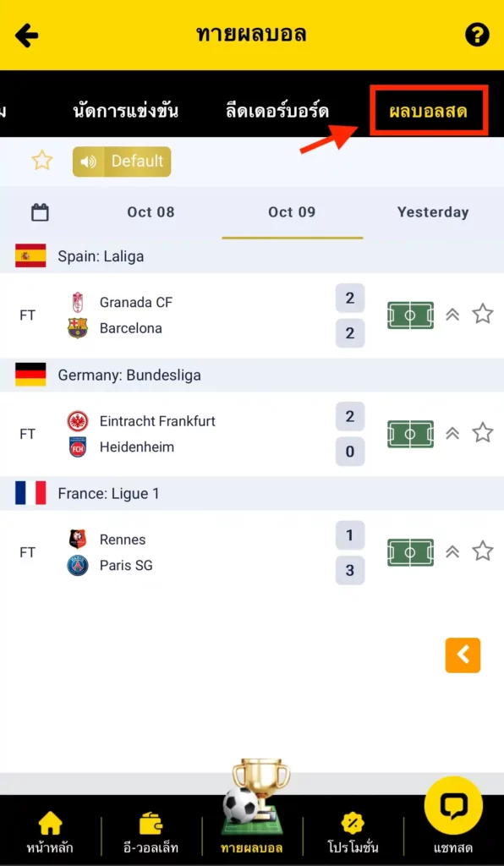Star the Eintracht Frankfurt vs Heidenheim match
Image resolution: width=504 pixels, height=866 pixels.
[483, 432]
